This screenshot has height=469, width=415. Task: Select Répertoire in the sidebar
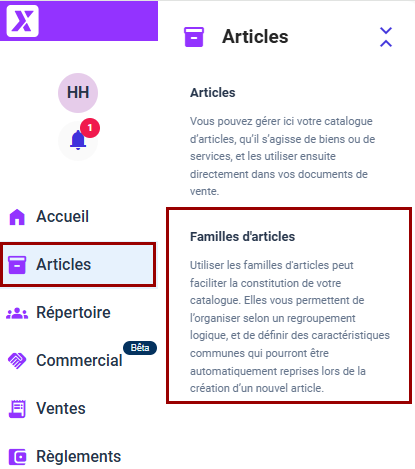click(73, 313)
